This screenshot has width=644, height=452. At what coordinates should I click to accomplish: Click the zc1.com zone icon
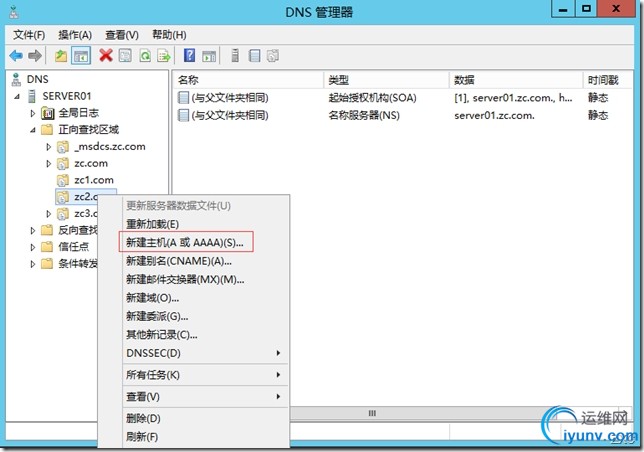click(63, 180)
